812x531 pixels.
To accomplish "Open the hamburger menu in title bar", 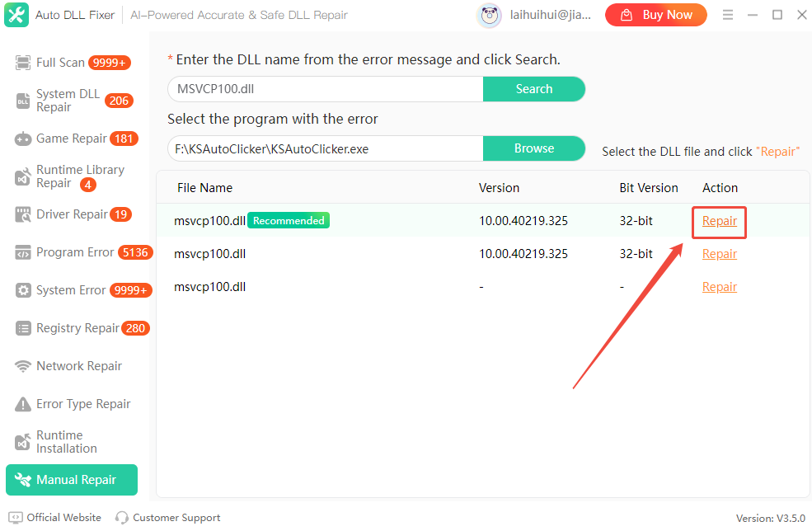I will pyautogui.click(x=728, y=15).
